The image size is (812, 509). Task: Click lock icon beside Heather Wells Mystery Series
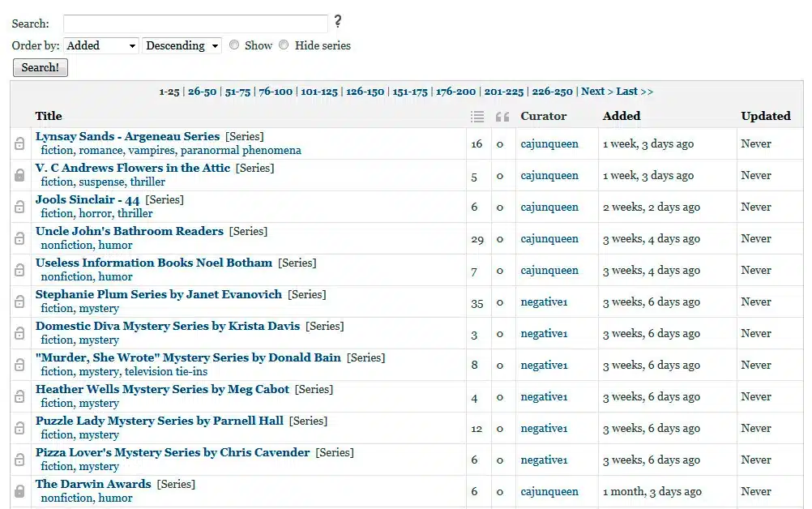(19, 396)
